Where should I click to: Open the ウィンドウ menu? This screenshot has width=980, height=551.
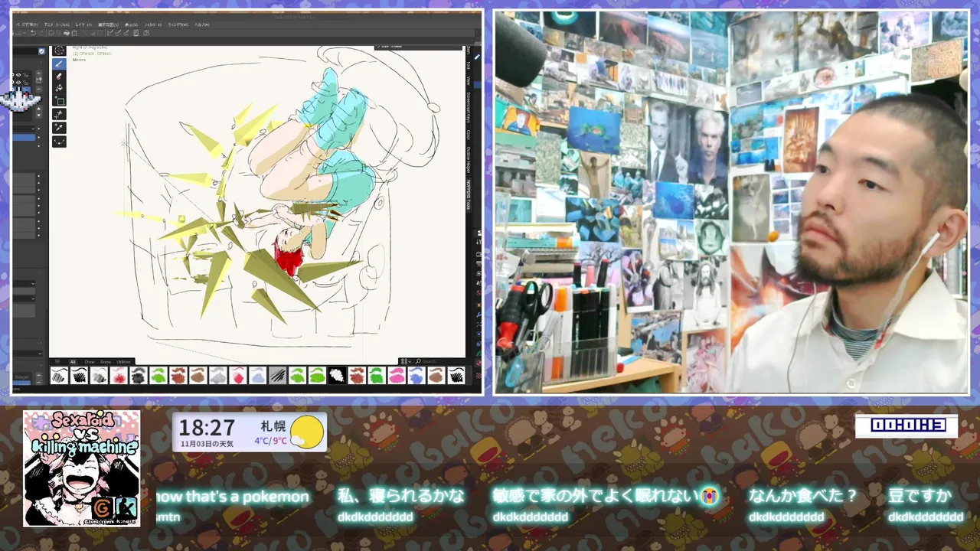click(x=178, y=24)
